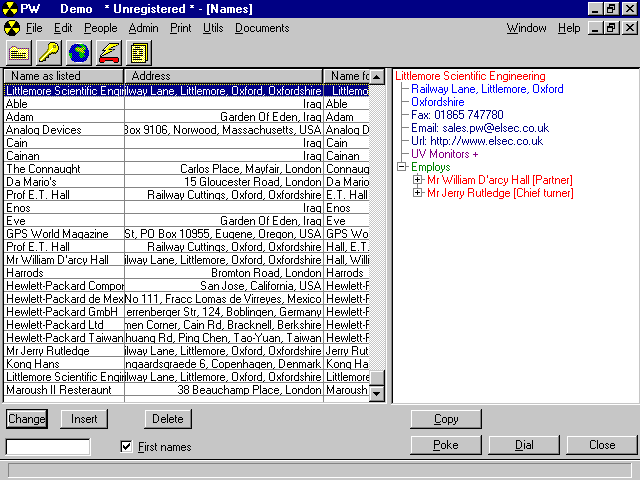This screenshot has width=640, height=480.
Task: Click the globe icon in the toolbar
Action: click(79, 52)
